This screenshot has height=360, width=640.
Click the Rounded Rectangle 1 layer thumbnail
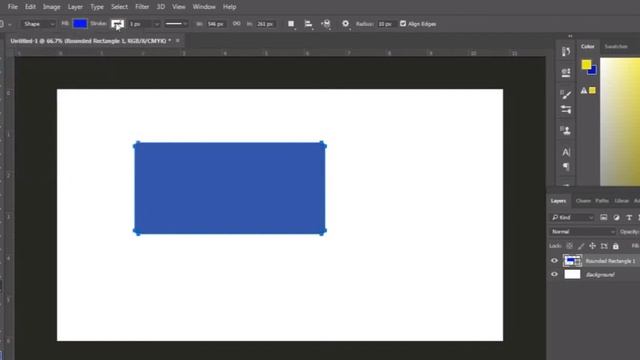(572, 260)
